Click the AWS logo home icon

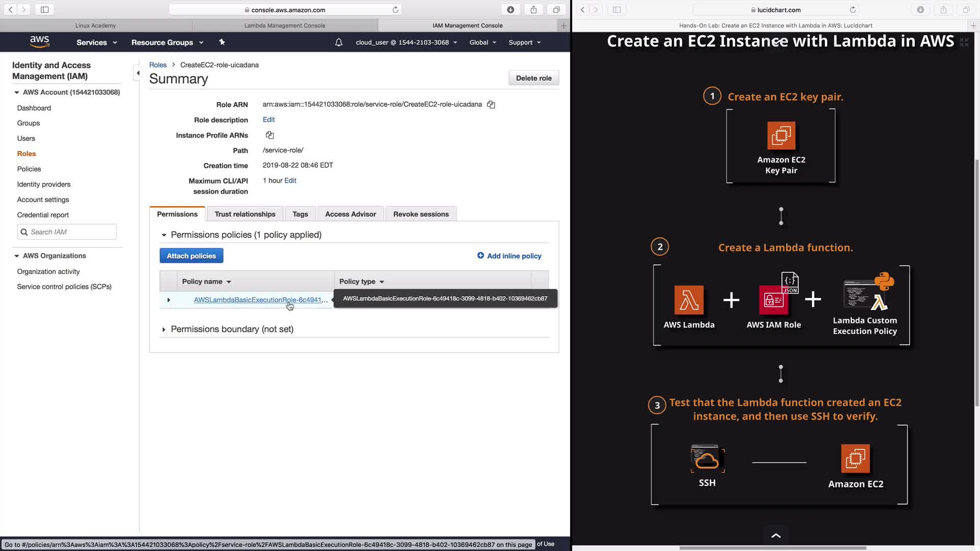(x=39, y=42)
